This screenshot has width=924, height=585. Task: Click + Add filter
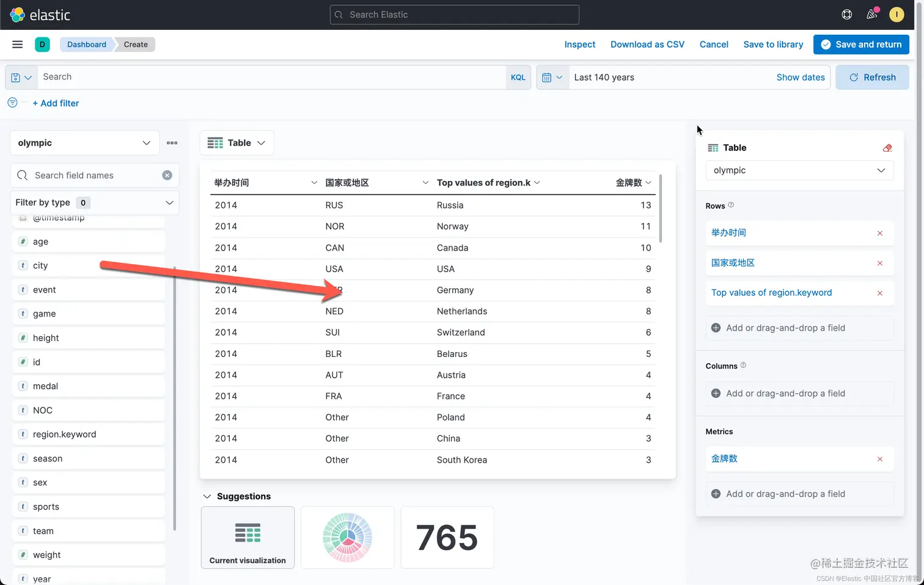(56, 103)
